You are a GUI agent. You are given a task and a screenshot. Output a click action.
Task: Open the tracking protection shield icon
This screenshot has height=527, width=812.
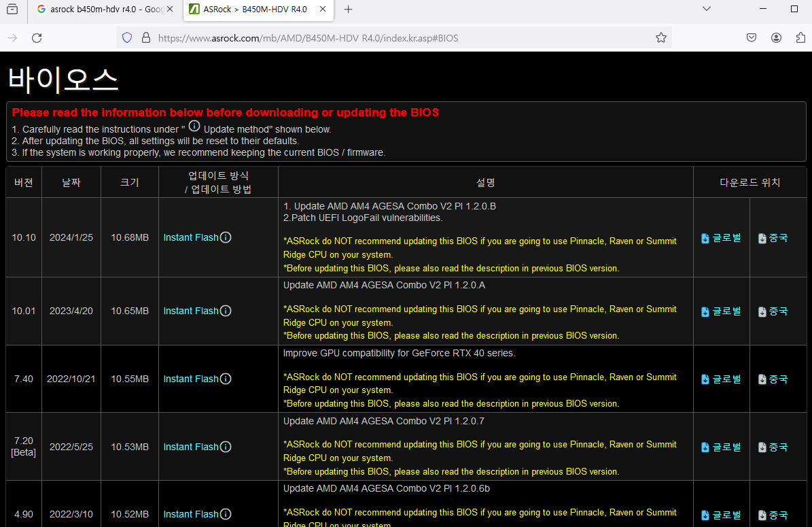pos(127,38)
